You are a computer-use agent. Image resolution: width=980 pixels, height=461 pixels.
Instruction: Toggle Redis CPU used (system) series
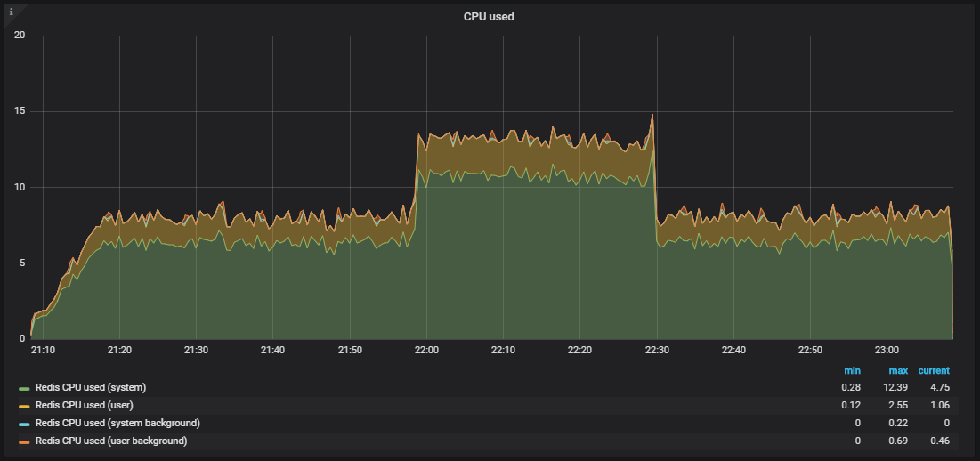(x=91, y=387)
